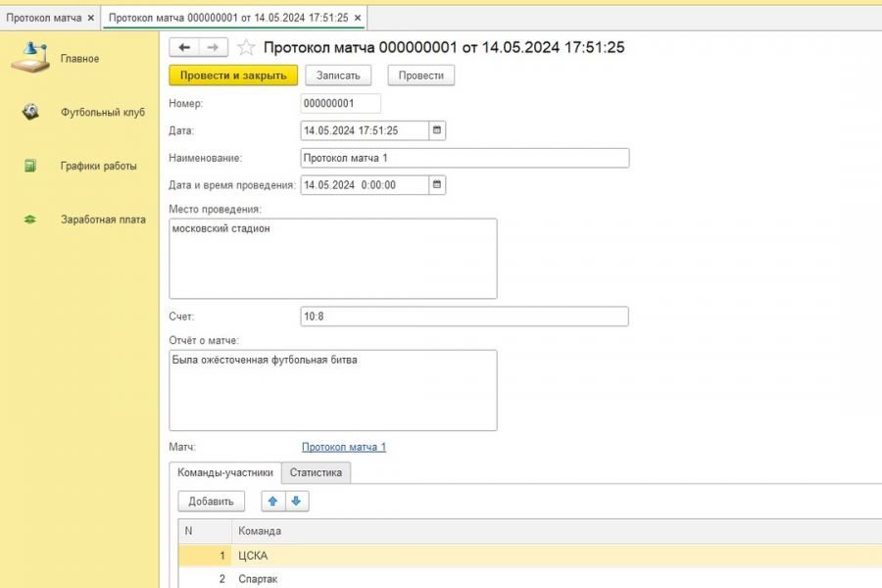This screenshot has width=882, height=588.
Task: Go back with the left arrow button
Action: (x=184, y=47)
